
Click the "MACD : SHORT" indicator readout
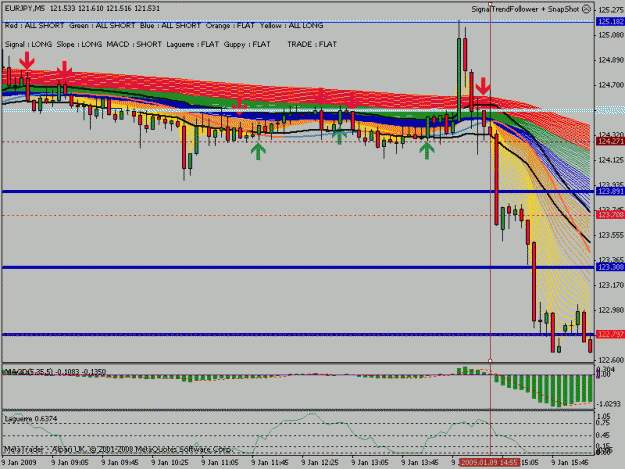[x=134, y=44]
